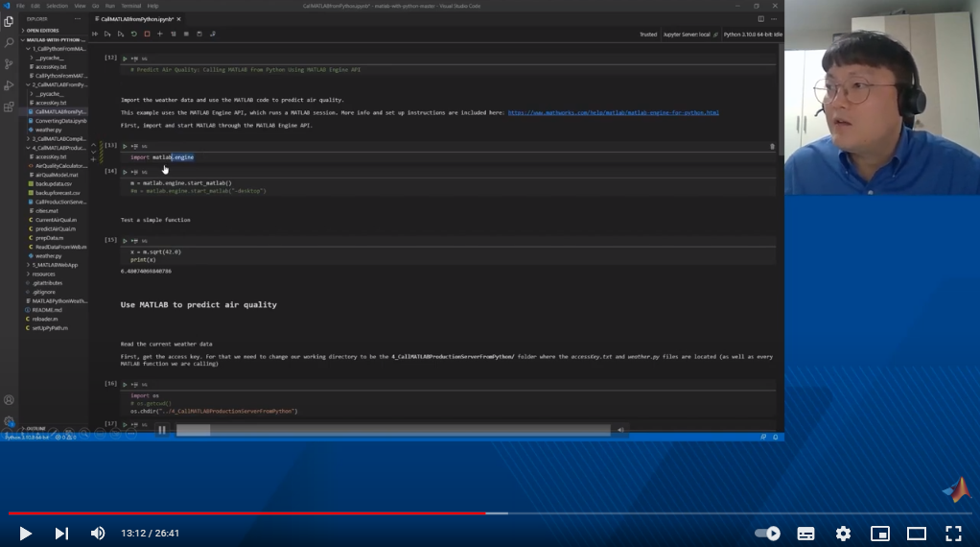This screenshot has height=547, width=980.
Task: Click the volume icon of the embedded recording bar
Action: pos(620,430)
